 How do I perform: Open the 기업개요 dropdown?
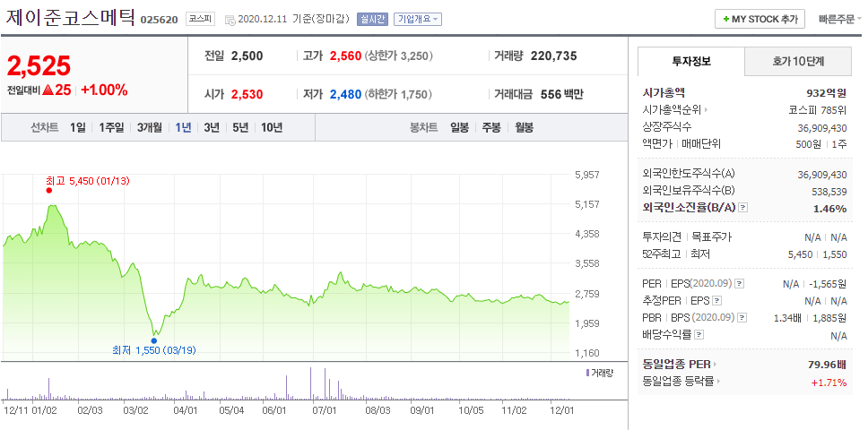(x=418, y=19)
